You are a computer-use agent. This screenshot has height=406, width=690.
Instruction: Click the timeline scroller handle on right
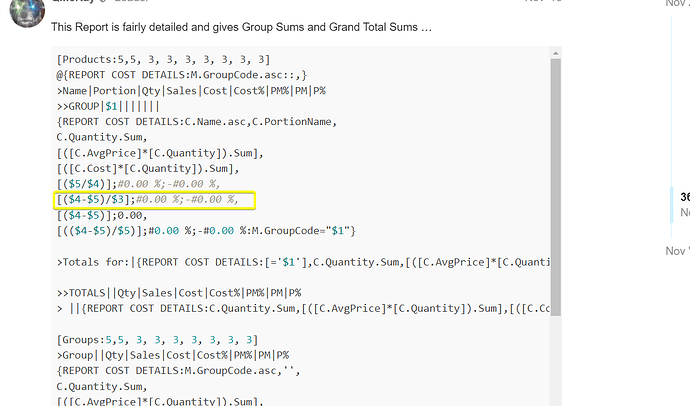[672, 205]
